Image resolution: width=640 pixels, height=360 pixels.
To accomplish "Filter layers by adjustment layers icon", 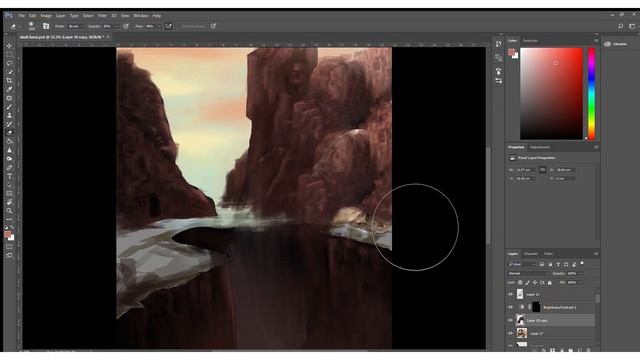I will click(550, 264).
